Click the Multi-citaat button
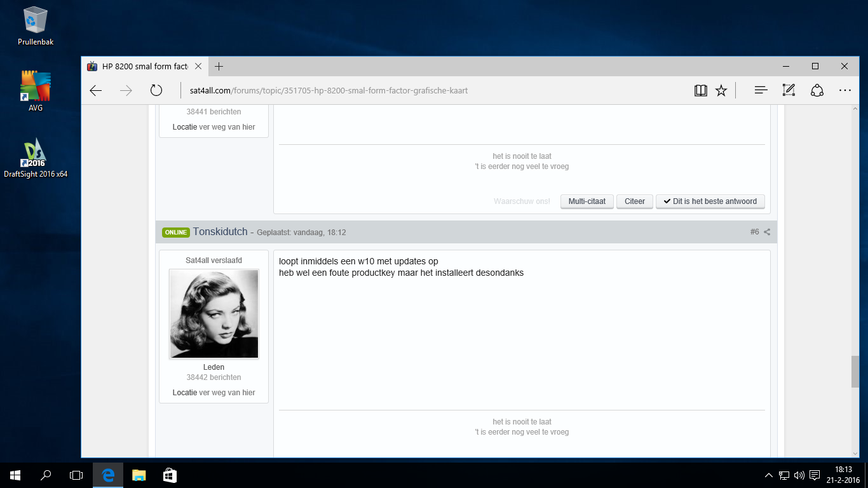Viewport: 868px width, 488px height. [587, 201]
